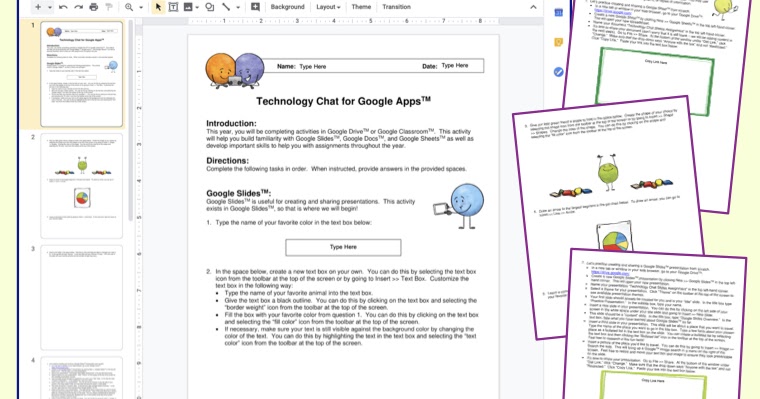Open the Keep notes side panel icon

[558, 42]
